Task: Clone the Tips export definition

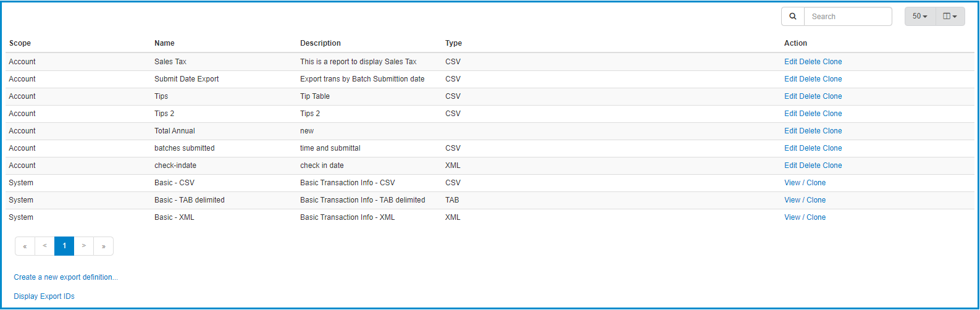Action: (832, 96)
